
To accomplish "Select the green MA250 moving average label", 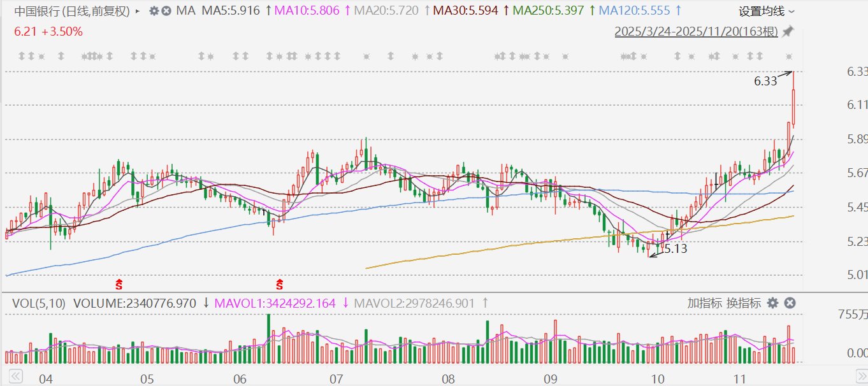I will (548, 11).
